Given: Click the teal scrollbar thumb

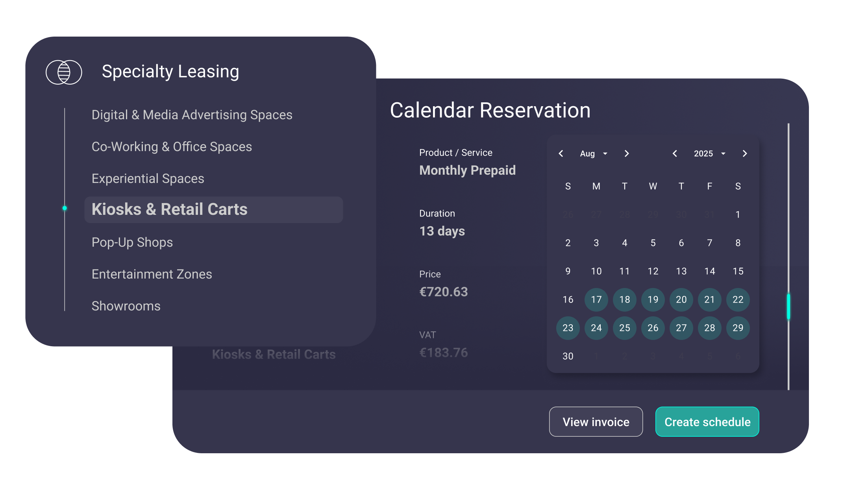Looking at the screenshot, I should 788,306.
